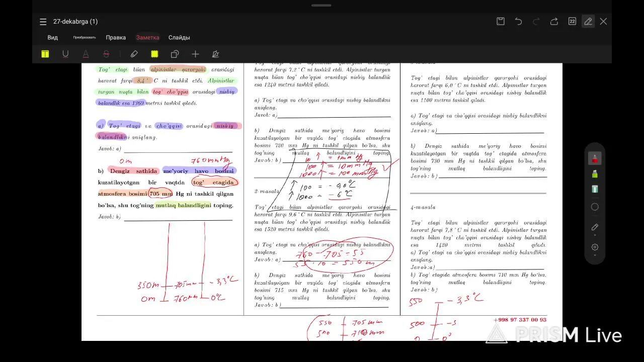This screenshot has height=362, width=644.
Task: Open the Преобразовать tab
Action: [84, 38]
